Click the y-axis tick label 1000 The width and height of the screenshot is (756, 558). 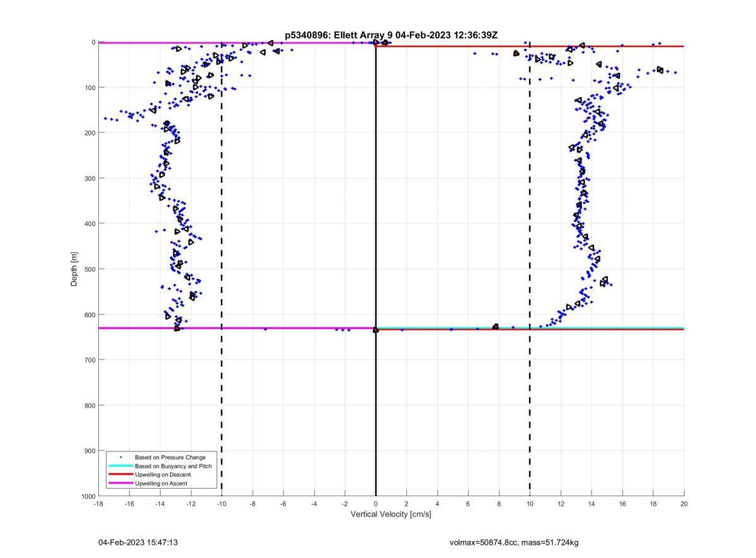88,496
